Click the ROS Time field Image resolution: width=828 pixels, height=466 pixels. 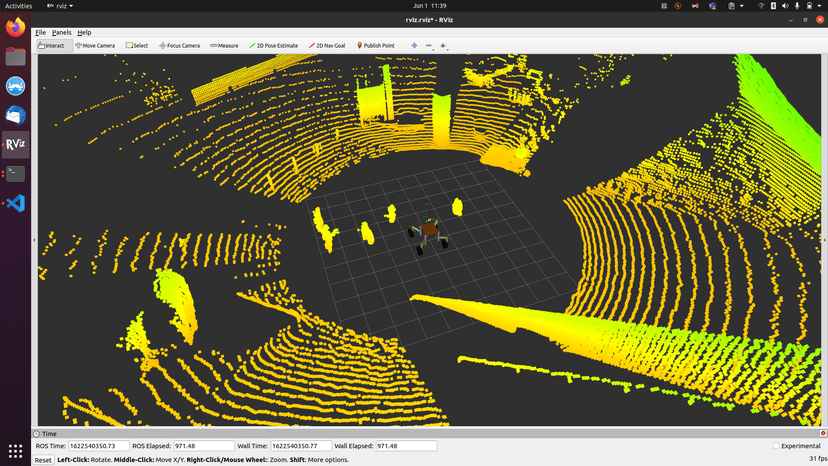coord(98,446)
